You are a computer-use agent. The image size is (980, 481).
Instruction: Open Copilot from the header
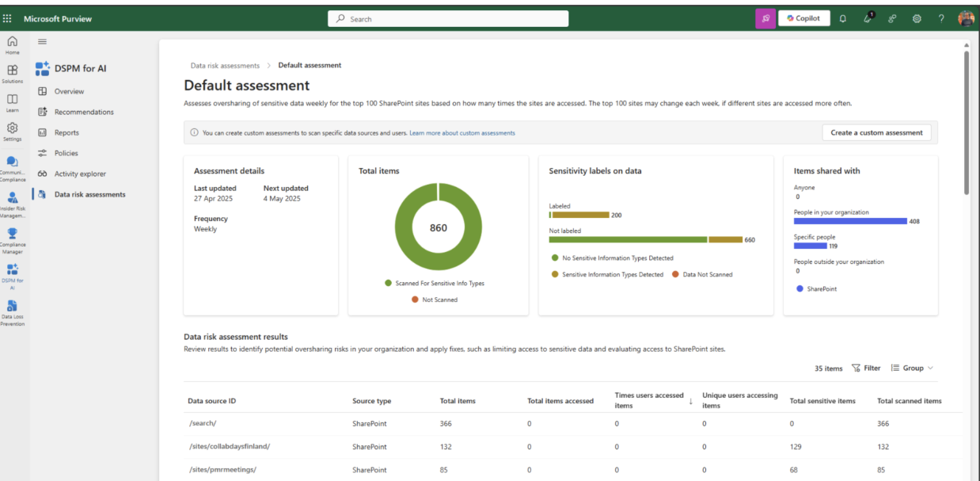tap(804, 18)
